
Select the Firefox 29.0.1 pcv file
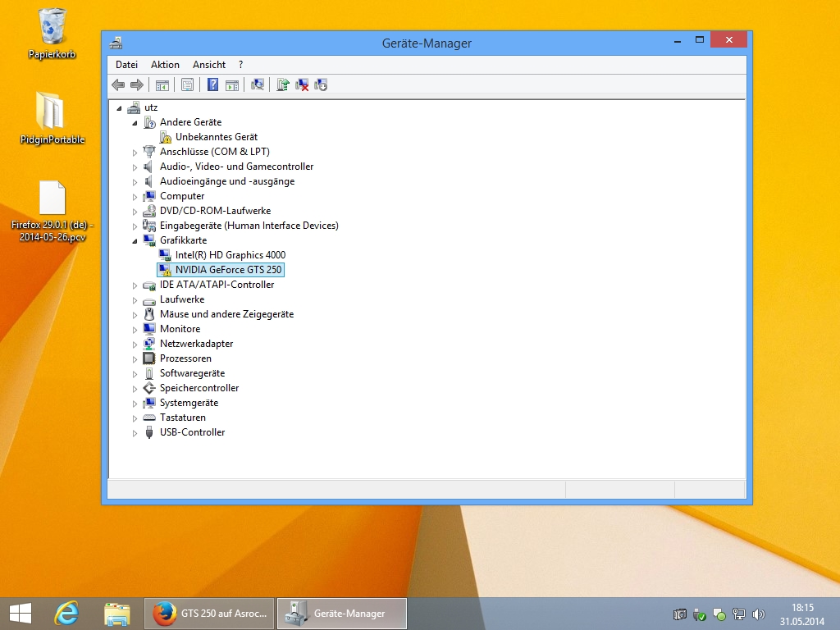coord(52,212)
